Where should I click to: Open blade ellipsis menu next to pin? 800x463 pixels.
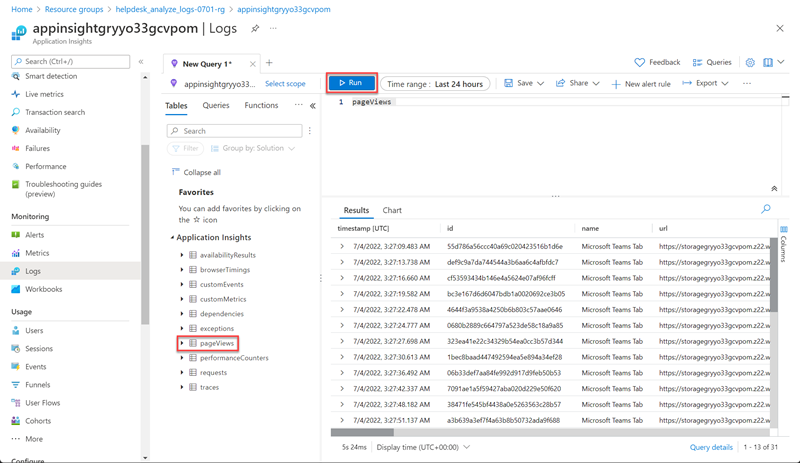point(273,29)
